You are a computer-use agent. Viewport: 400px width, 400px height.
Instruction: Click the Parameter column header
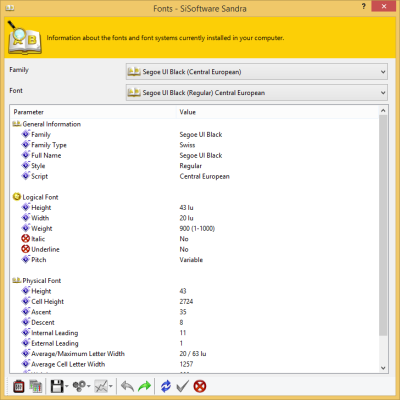[93, 112]
